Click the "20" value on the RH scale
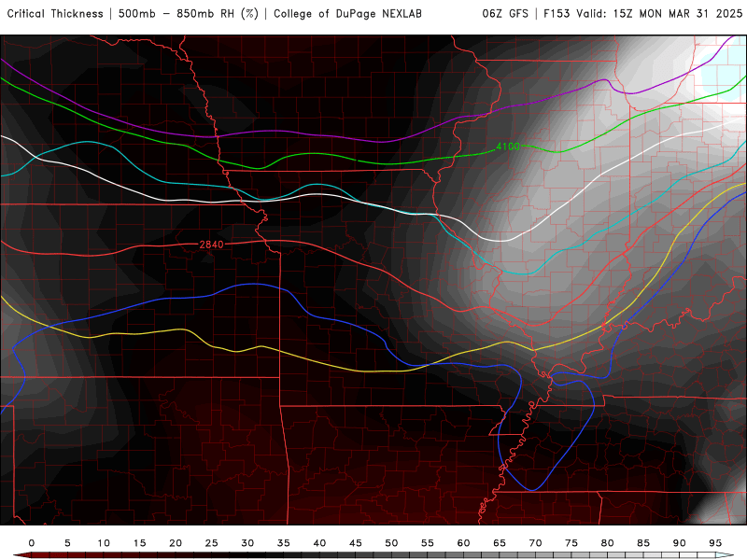 pyautogui.click(x=176, y=543)
